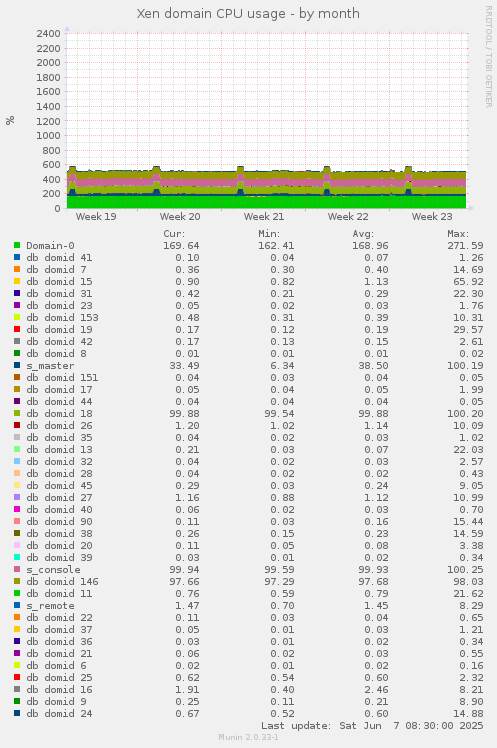Click the Last update timestamp text

pos(372,726)
